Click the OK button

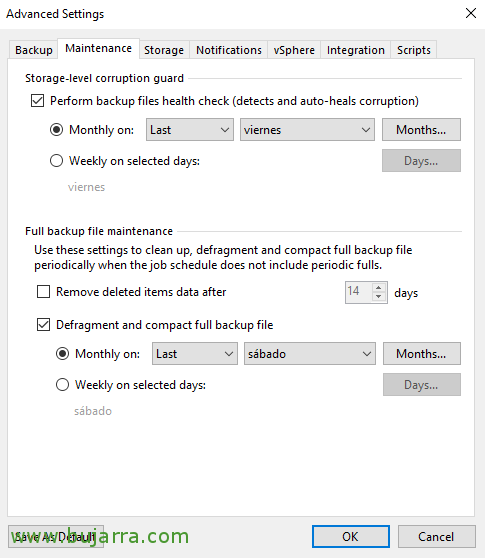(351, 536)
